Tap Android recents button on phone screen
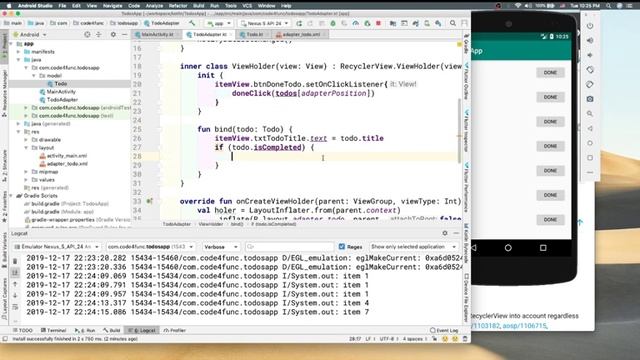Viewport: 640px width, 360px height. pos(543,248)
